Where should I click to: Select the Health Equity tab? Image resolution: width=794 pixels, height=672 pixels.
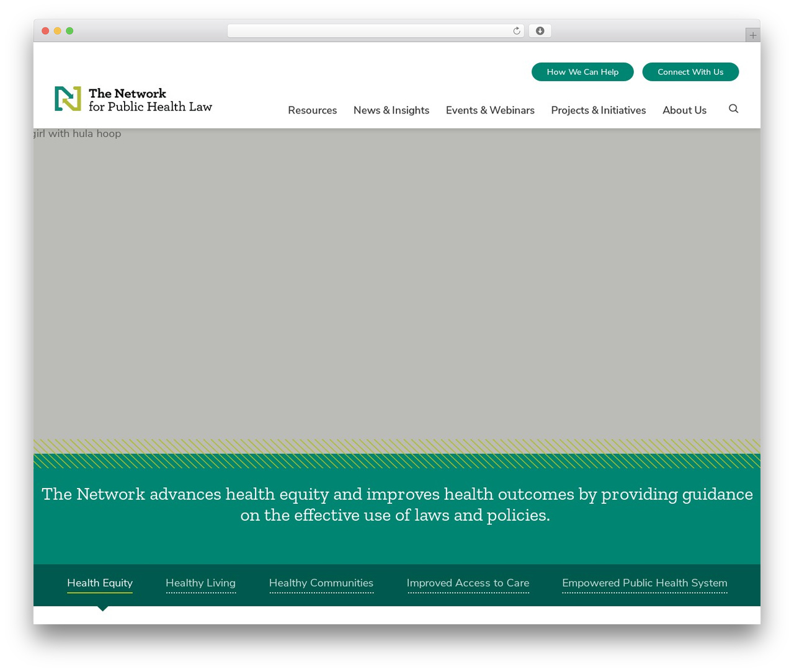coord(100,583)
